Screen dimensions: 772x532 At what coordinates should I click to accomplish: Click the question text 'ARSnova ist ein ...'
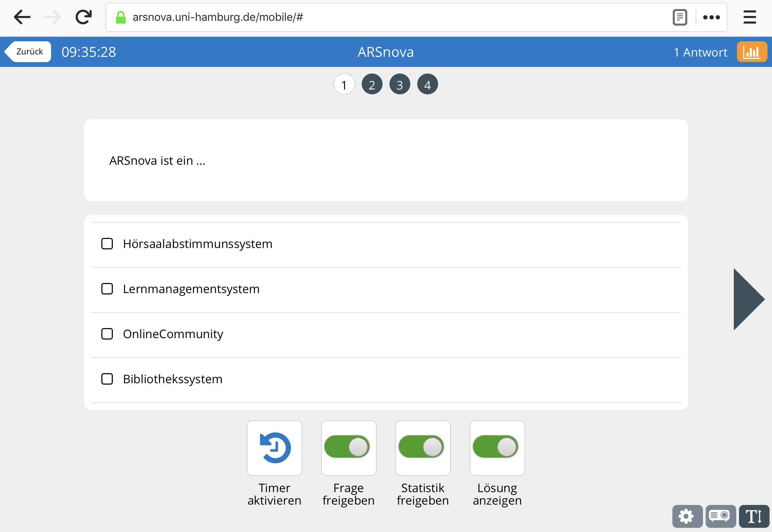157,161
